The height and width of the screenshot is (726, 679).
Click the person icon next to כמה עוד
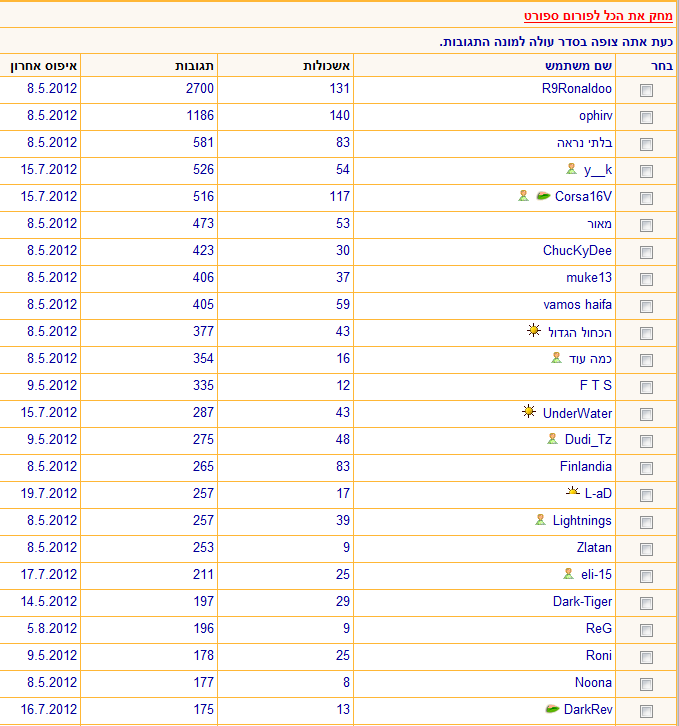coord(557,357)
